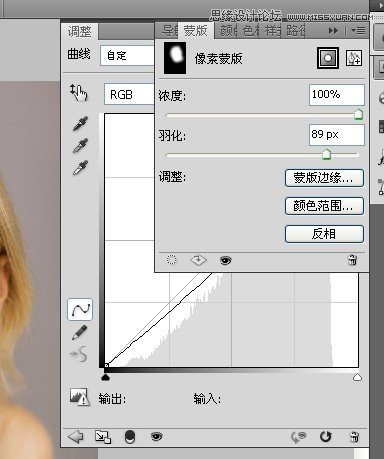Expand hidden panel tabs double arrow

(333, 31)
